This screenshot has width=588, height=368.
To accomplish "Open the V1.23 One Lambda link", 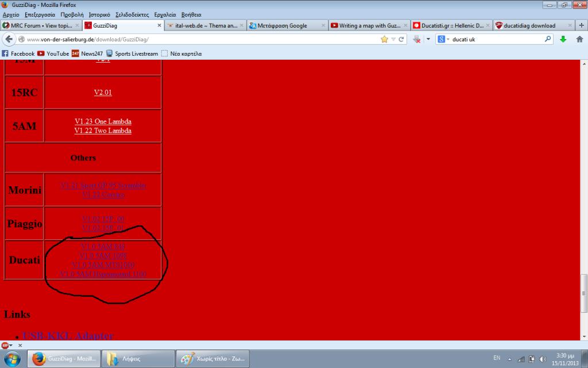I will pos(103,121).
